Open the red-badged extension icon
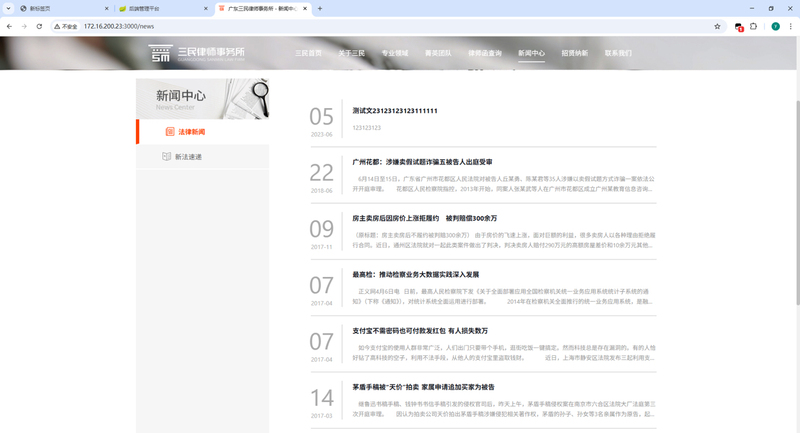Image resolution: width=800 pixels, height=433 pixels. point(739,27)
